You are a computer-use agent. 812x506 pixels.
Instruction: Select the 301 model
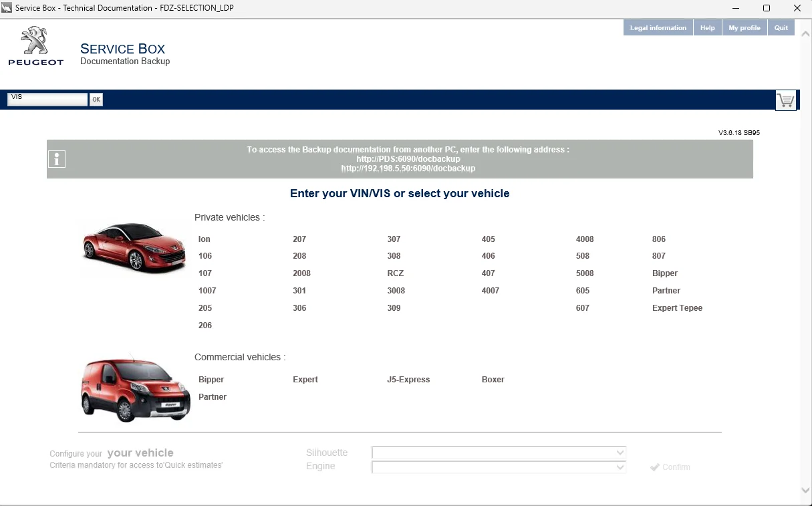tap(299, 291)
